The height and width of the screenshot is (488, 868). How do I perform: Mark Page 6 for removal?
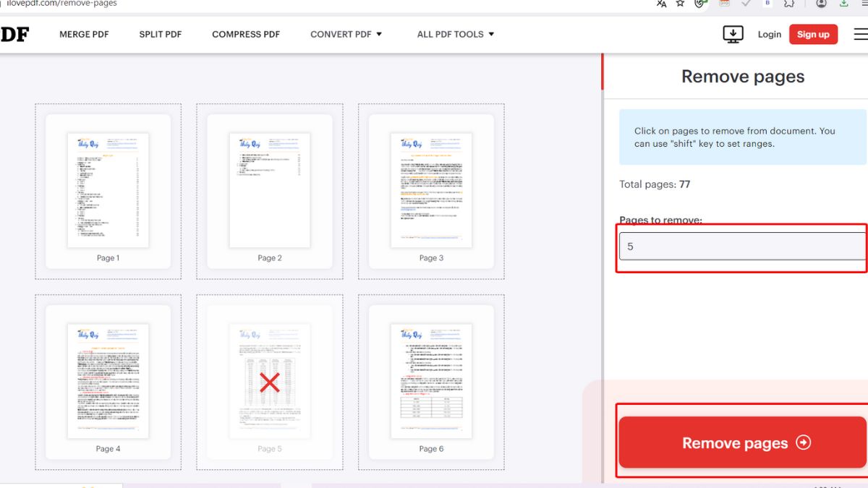(x=431, y=381)
